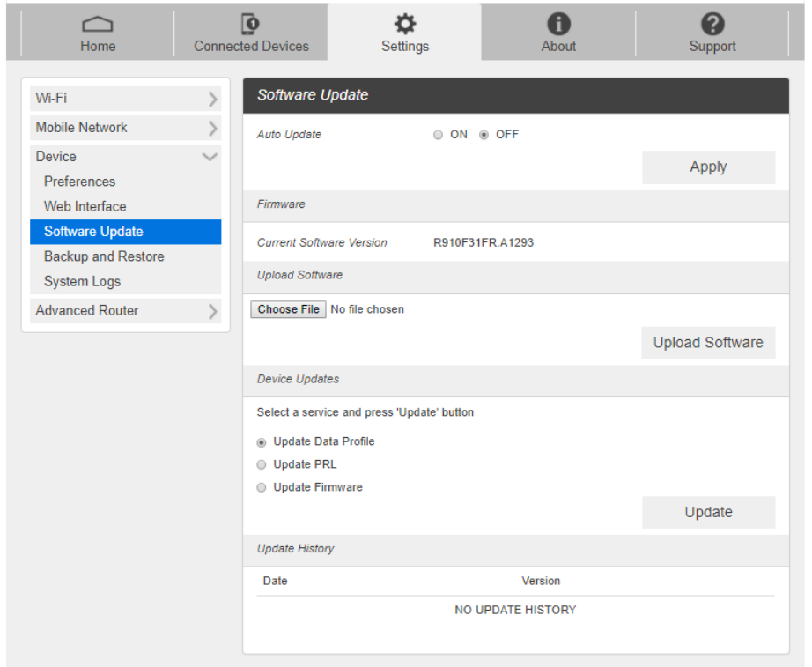The width and height of the screenshot is (812, 667).
Task: Click 'No file chosen' text
Action: 367,309
